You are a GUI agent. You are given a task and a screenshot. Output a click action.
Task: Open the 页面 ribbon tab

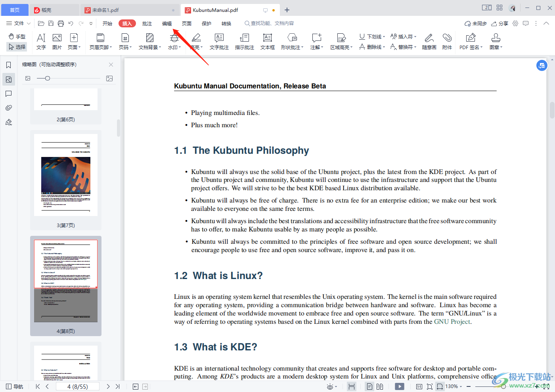click(x=187, y=24)
